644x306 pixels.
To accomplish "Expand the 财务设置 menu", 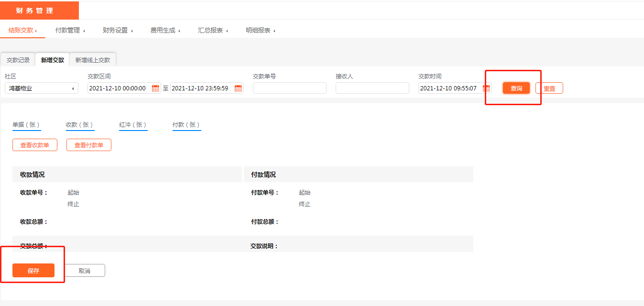I will 117,30.
